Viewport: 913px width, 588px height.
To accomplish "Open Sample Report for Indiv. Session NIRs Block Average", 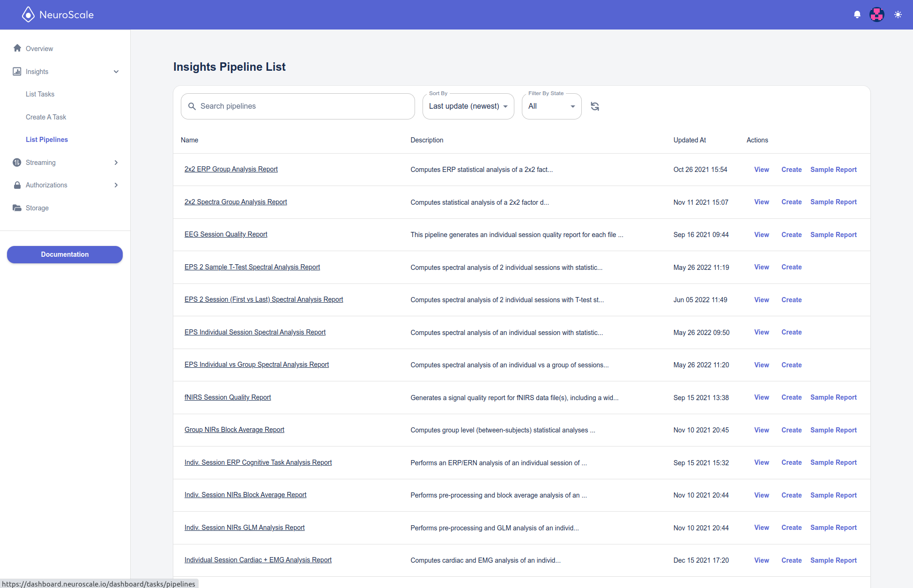I will pyautogui.click(x=833, y=495).
